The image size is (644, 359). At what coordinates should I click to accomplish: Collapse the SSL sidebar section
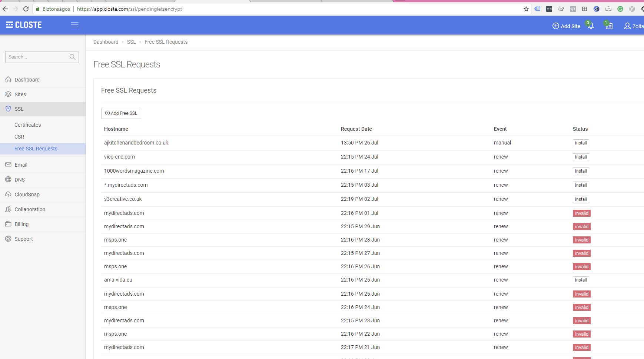[x=43, y=109]
